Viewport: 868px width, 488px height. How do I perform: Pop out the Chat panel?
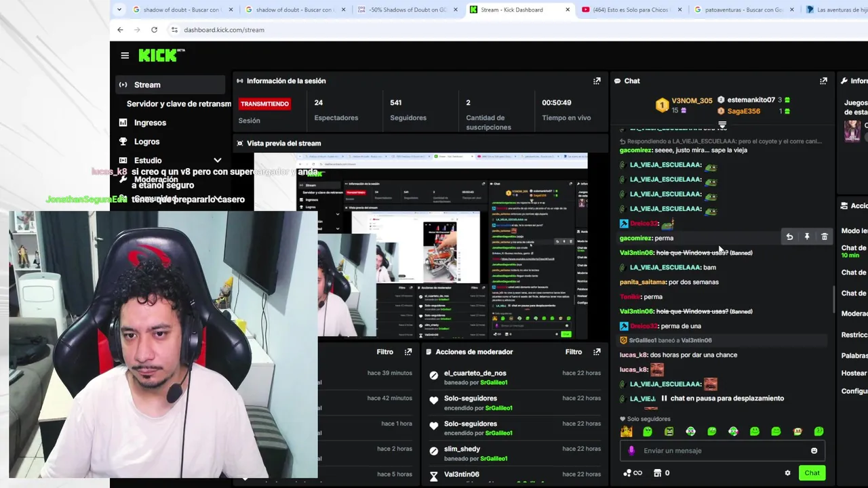pyautogui.click(x=823, y=81)
